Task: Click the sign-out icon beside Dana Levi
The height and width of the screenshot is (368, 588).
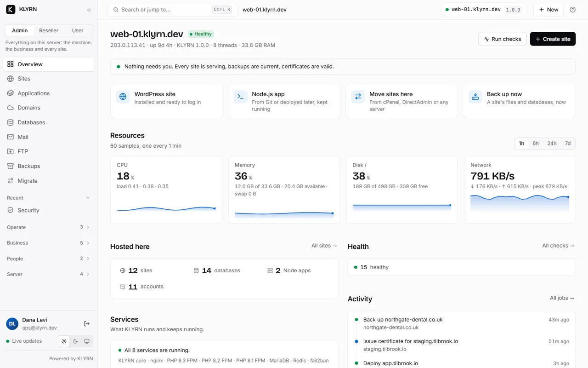Action: 87,324
